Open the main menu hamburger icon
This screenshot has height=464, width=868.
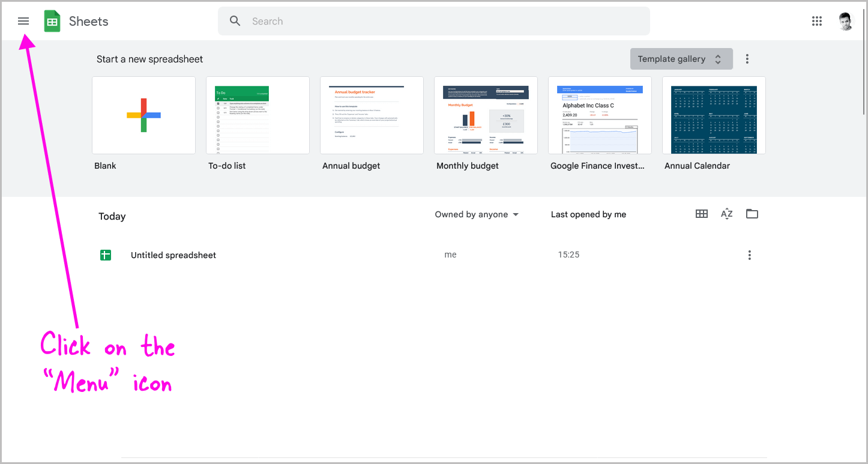(23, 21)
